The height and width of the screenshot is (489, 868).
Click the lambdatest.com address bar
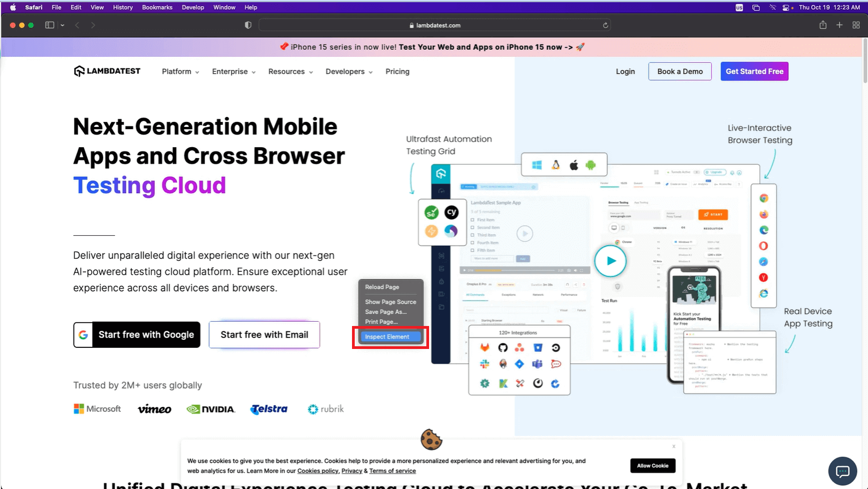point(435,25)
